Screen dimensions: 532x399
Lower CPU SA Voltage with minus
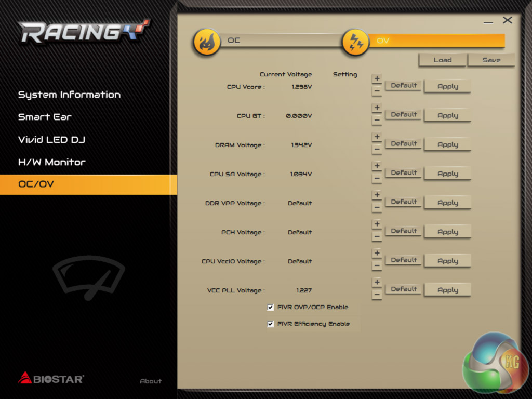point(377,178)
